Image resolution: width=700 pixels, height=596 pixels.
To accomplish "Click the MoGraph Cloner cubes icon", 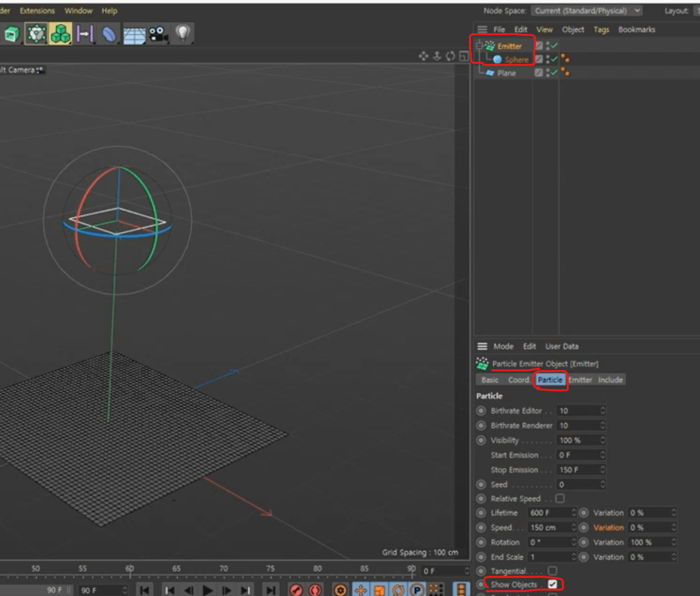I will (60, 34).
